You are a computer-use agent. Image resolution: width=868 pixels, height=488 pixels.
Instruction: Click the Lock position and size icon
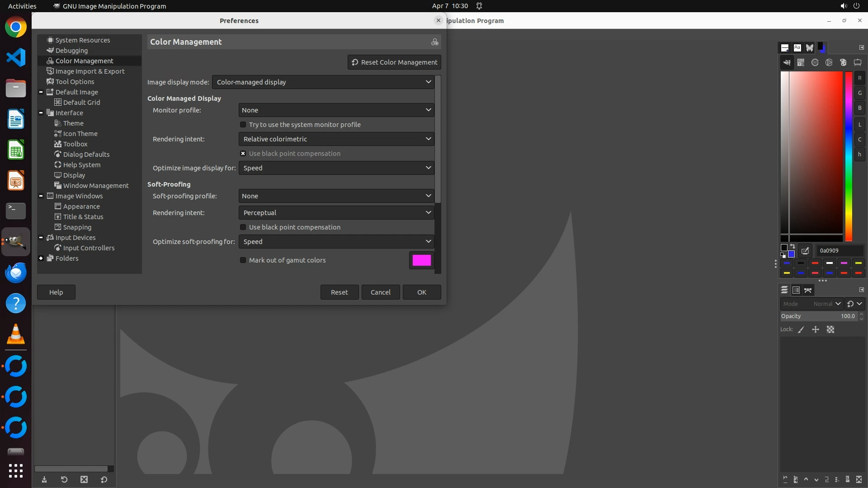tap(816, 330)
